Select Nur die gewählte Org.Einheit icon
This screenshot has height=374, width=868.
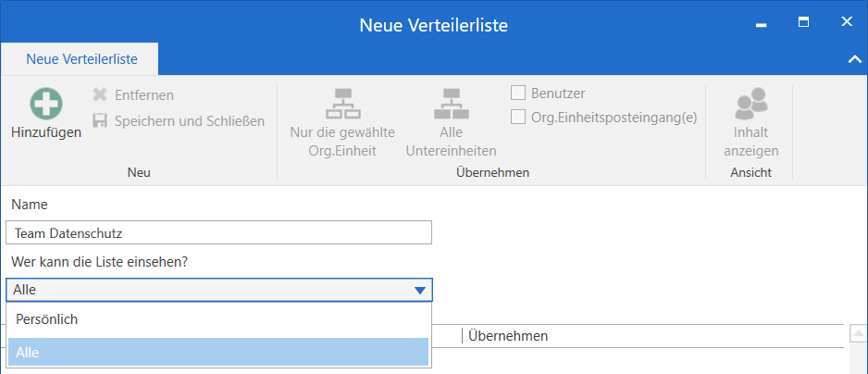coord(342,104)
